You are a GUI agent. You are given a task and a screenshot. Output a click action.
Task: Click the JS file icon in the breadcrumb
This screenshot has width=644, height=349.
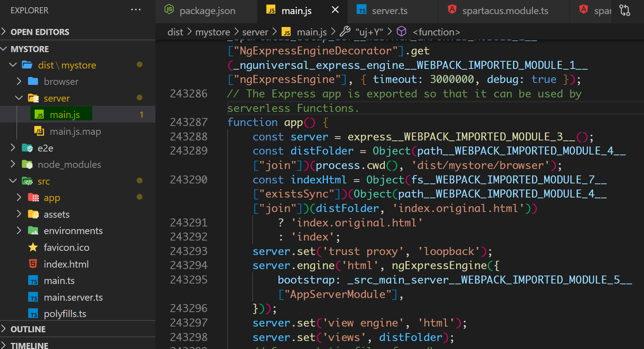click(x=286, y=32)
